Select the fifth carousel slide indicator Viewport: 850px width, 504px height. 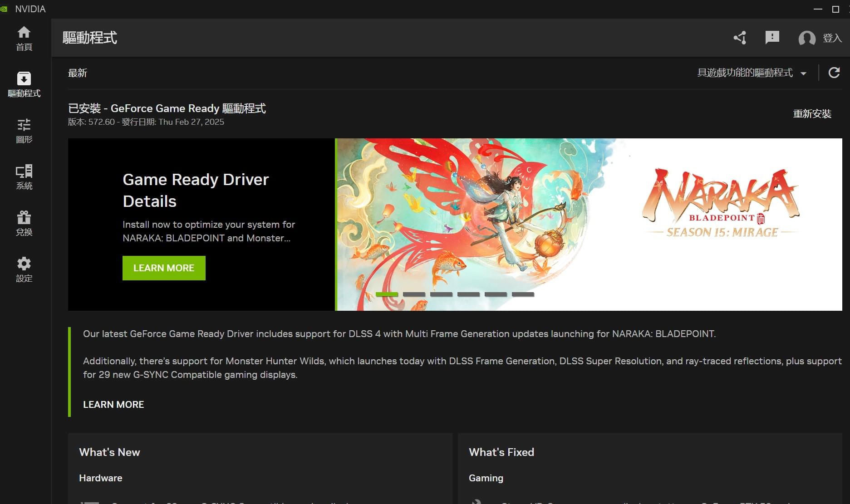(x=496, y=294)
